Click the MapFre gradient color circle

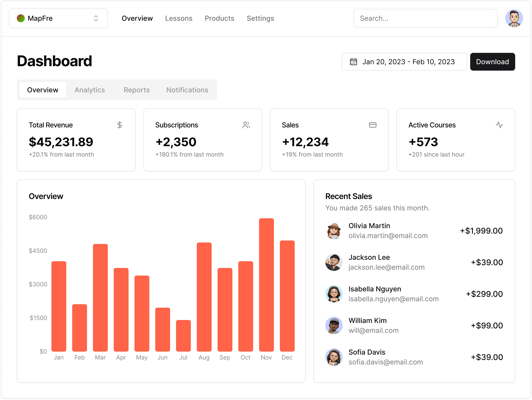pos(21,18)
